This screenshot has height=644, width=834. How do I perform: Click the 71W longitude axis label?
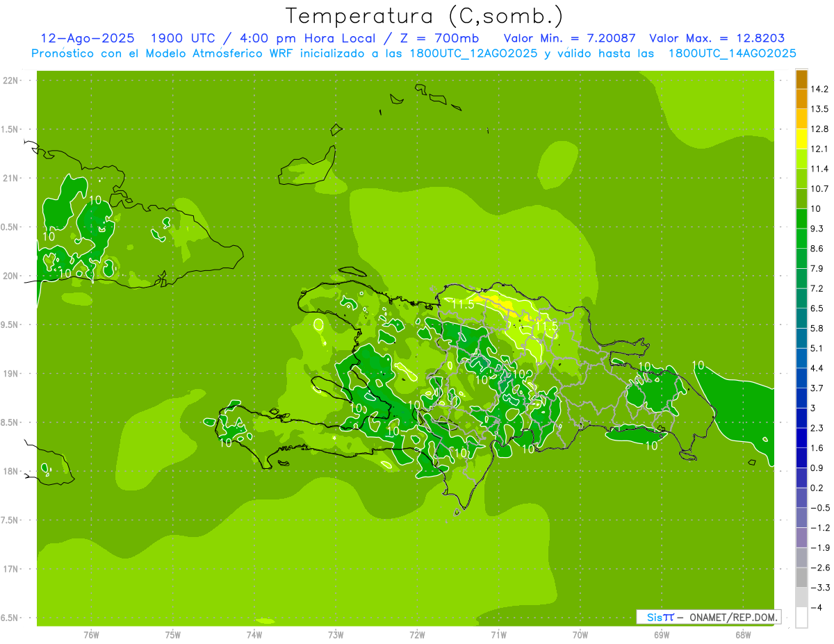[498, 634]
